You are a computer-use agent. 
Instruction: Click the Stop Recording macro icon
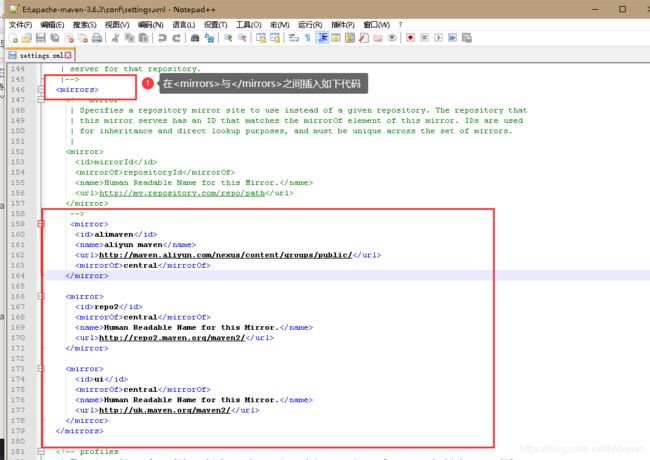(424, 38)
